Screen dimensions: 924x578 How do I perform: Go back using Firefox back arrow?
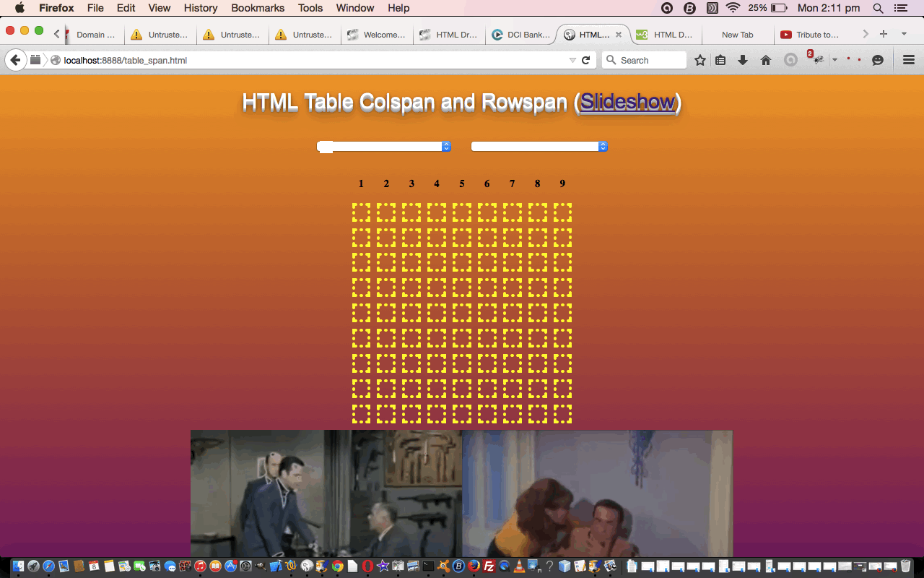click(15, 60)
